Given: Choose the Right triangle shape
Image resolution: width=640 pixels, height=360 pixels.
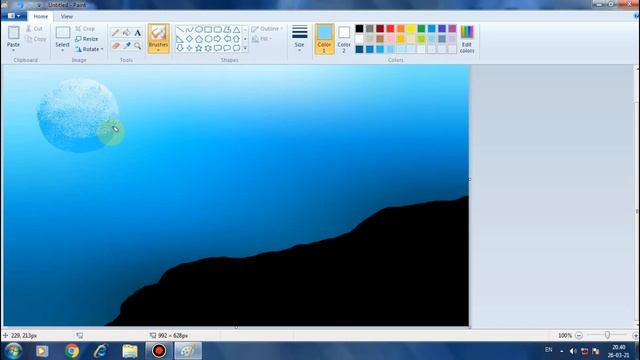Looking at the screenshot, I should [x=180, y=39].
